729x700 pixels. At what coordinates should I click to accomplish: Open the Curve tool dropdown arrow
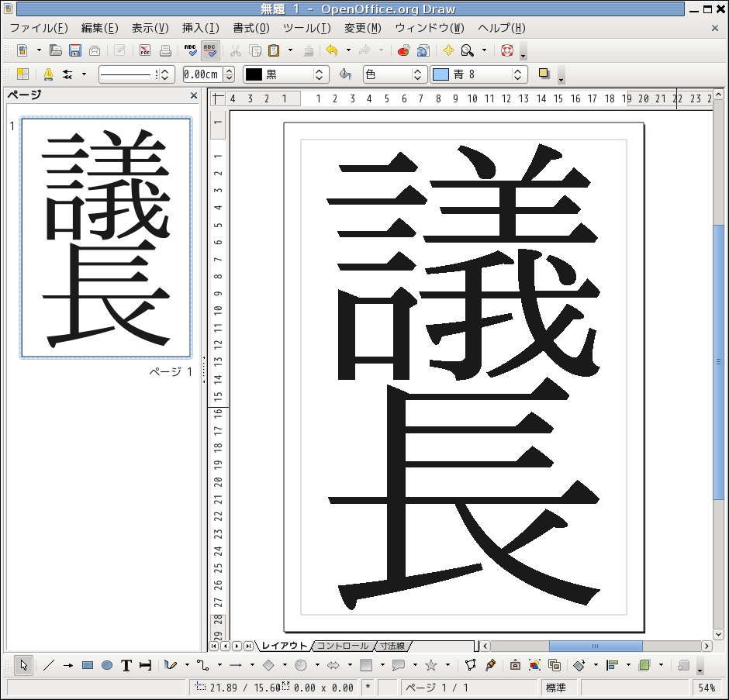(188, 665)
